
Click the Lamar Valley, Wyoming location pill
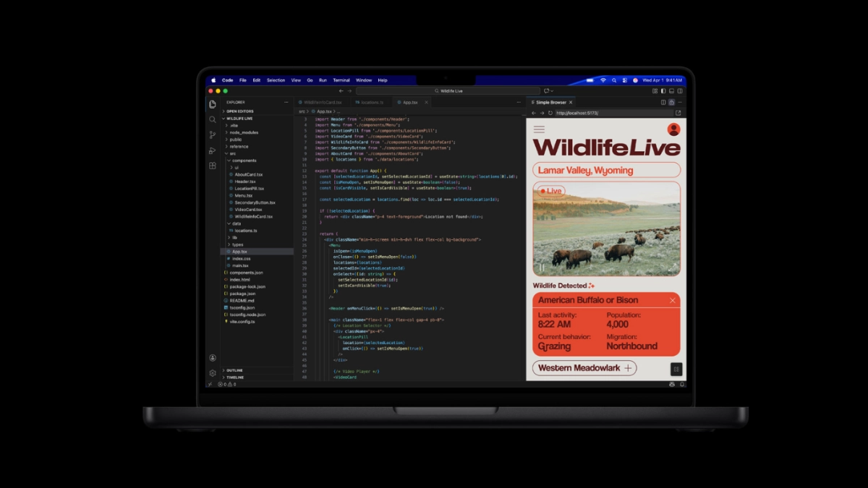[606, 171]
